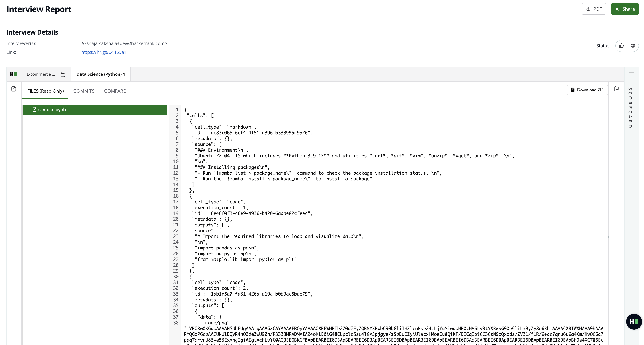Click the file icon beside sample.ipynb
Viewport: 644px width, 345px height.
(x=34, y=109)
